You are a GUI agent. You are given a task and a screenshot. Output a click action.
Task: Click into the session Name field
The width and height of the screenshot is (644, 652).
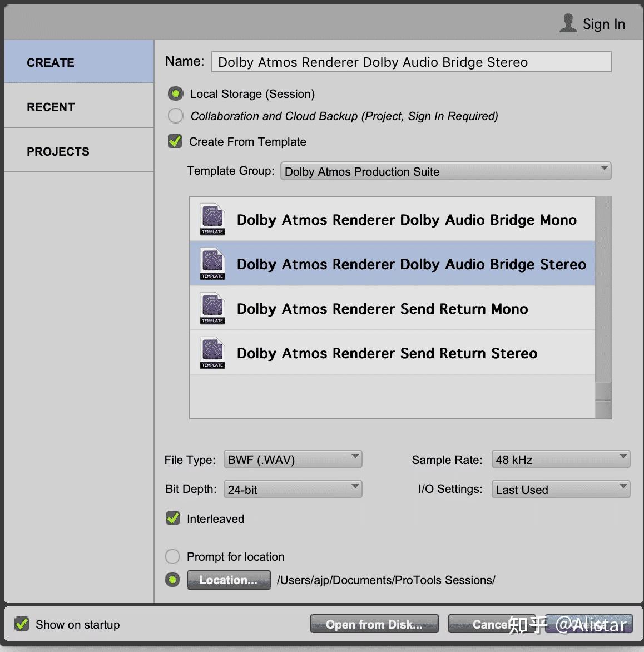(411, 62)
